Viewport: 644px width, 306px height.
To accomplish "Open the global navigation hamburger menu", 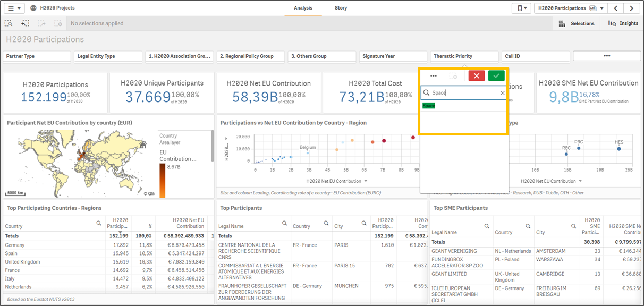I will [15, 8].
